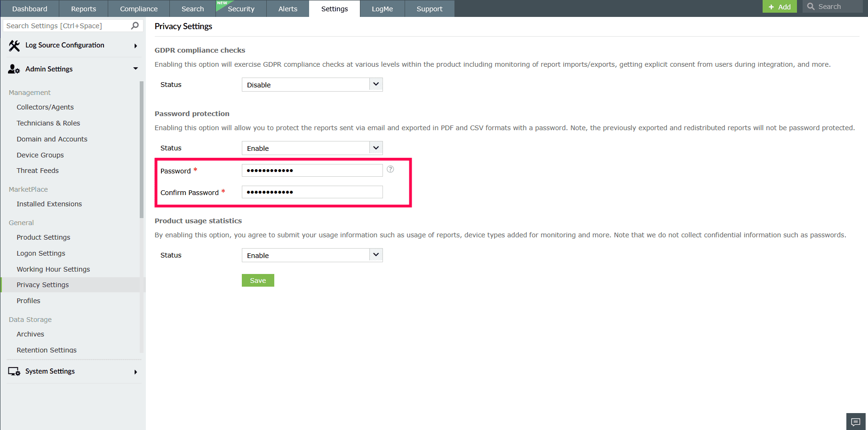This screenshot has height=430, width=868.
Task: Switch to the Compliance tab
Action: pos(138,8)
